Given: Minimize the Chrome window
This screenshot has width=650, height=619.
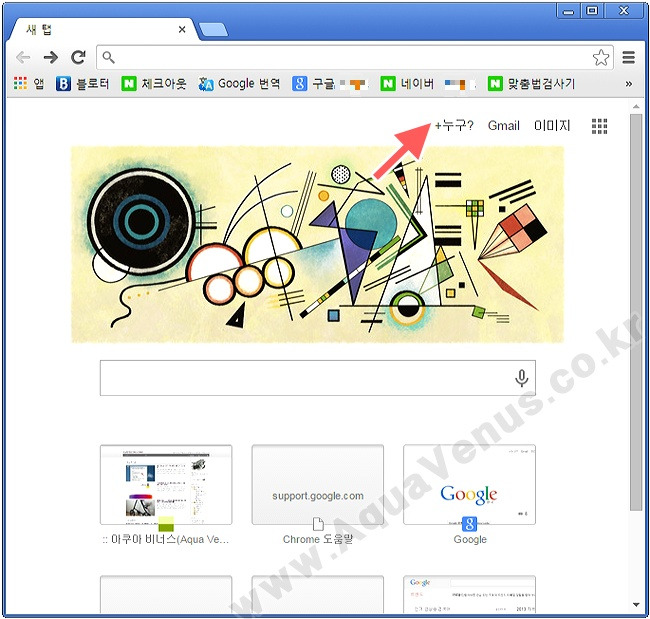Looking at the screenshot, I should 568,11.
